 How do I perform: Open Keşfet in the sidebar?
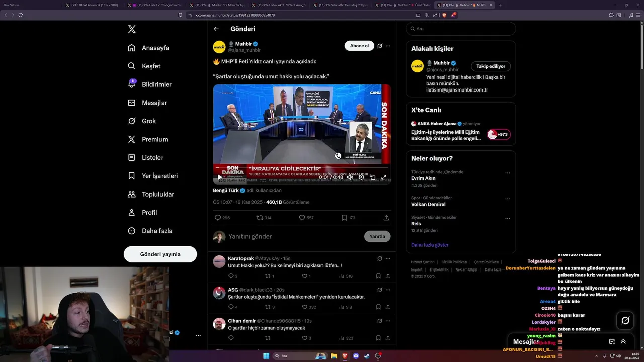[x=144, y=66]
